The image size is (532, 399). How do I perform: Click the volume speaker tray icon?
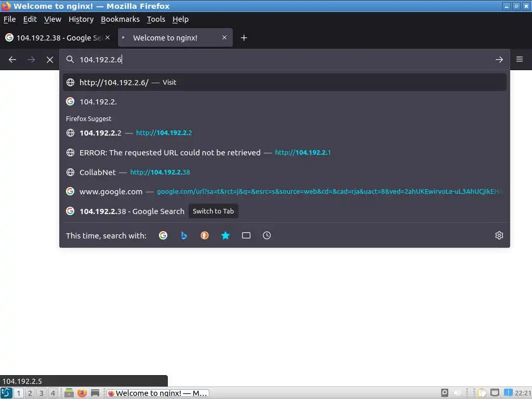457,393
